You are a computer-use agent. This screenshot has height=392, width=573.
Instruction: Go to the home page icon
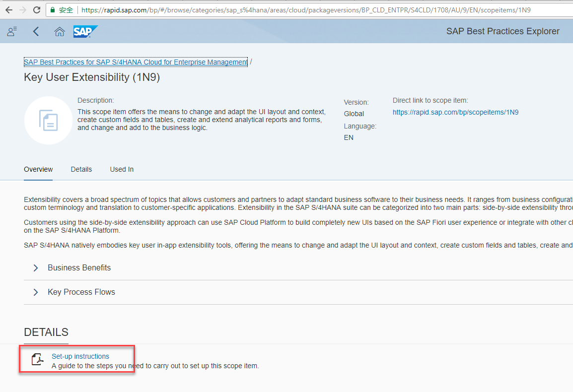(60, 32)
